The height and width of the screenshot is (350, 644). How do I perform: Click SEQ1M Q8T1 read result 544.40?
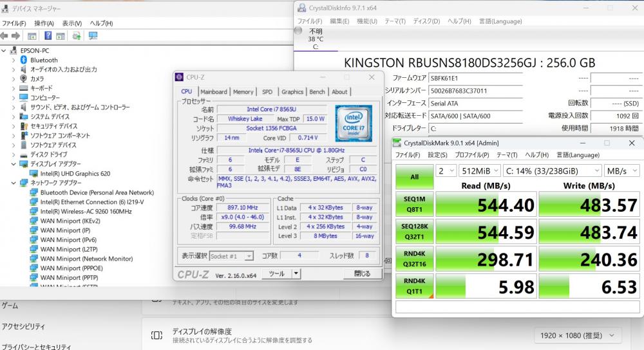(486, 205)
